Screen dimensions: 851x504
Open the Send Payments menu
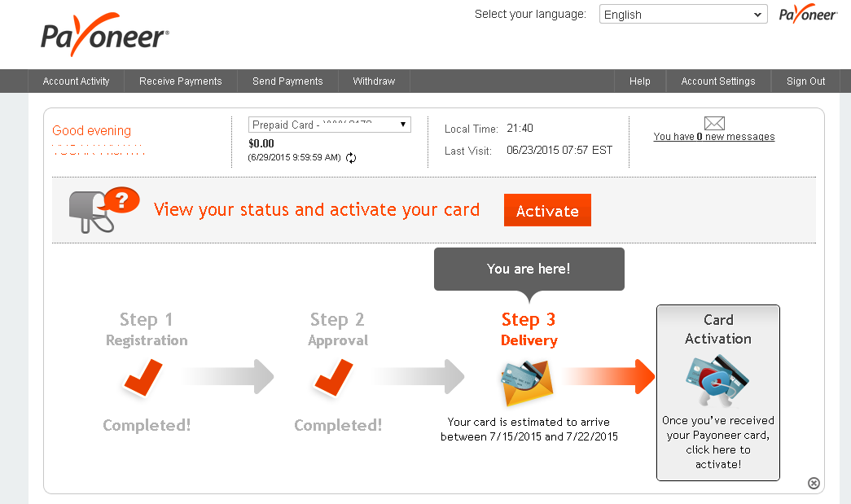(287, 81)
